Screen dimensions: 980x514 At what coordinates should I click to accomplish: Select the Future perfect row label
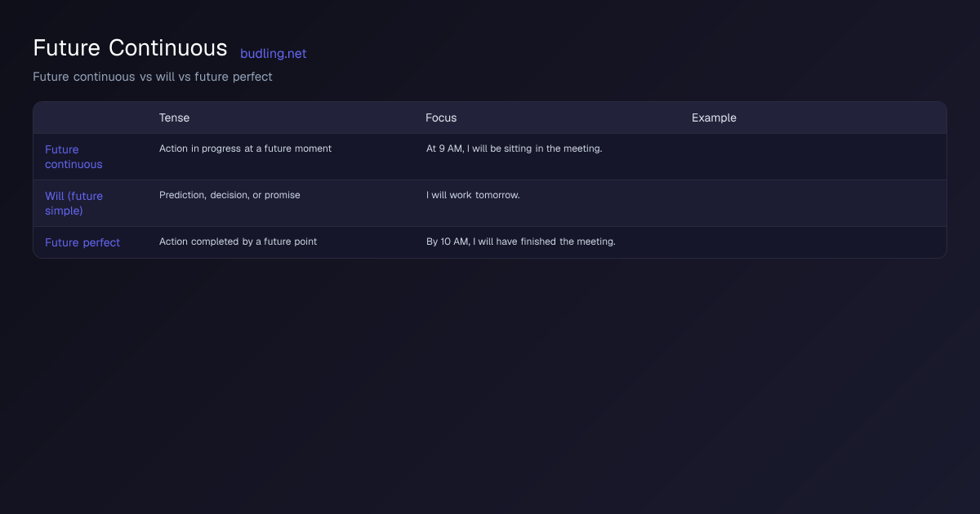[82, 242]
